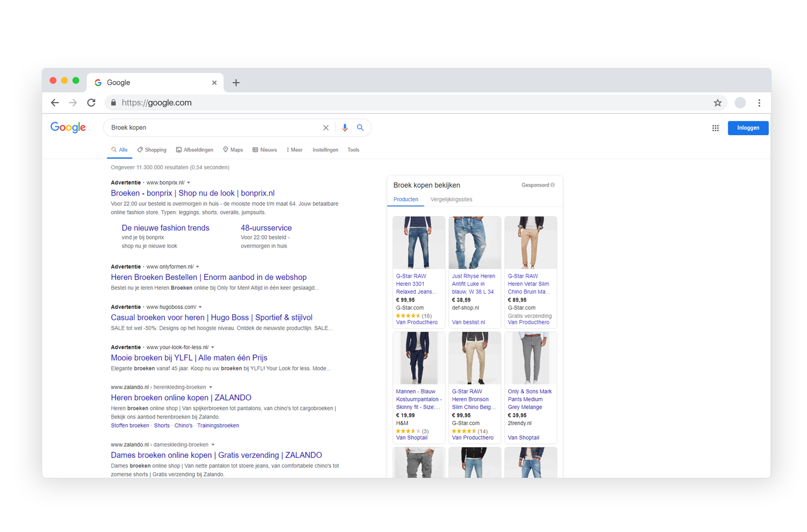The image size is (807, 532).
Task: Click the 'Ongeveer 11.300.000 resultaten' text
Action: [170, 167]
